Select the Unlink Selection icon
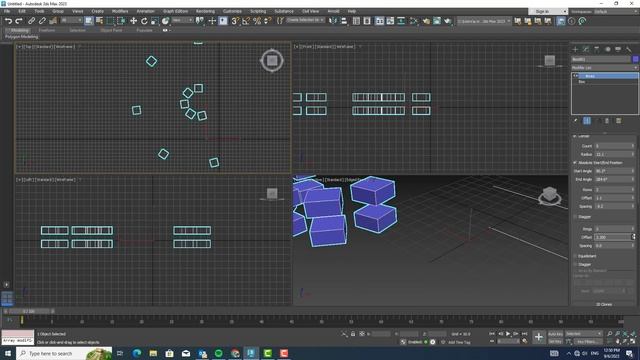 (x=42, y=21)
